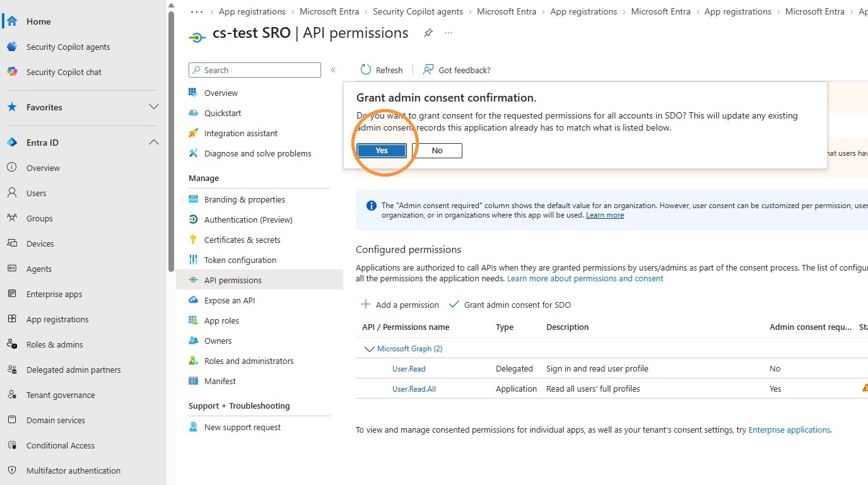Confirm admin consent with Yes button
The height and width of the screenshot is (485, 868).
point(382,150)
